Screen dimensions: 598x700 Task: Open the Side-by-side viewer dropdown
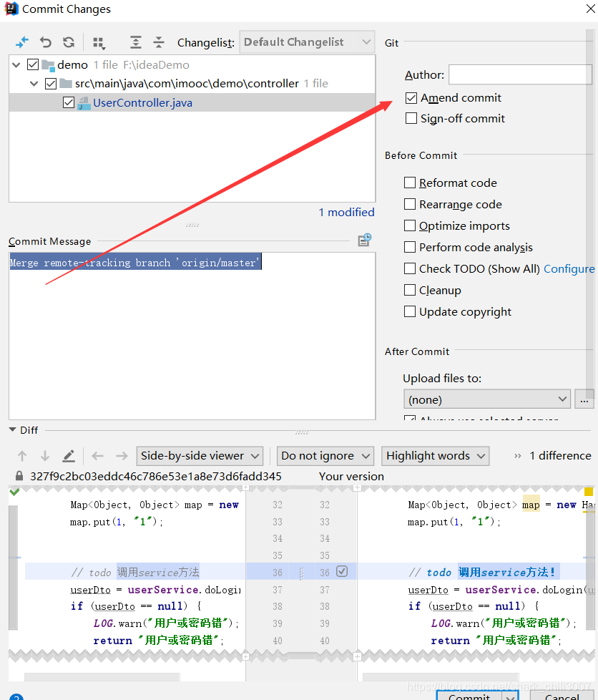pos(200,456)
